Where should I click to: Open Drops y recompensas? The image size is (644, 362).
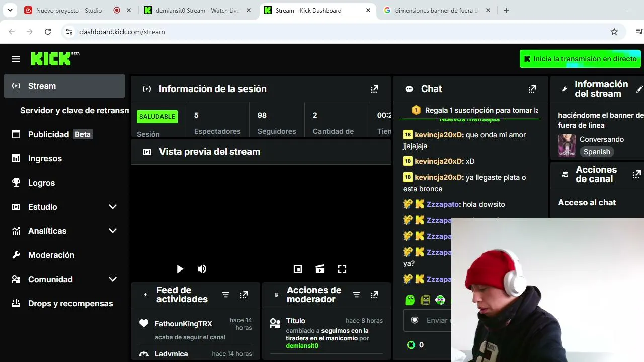click(x=64, y=303)
